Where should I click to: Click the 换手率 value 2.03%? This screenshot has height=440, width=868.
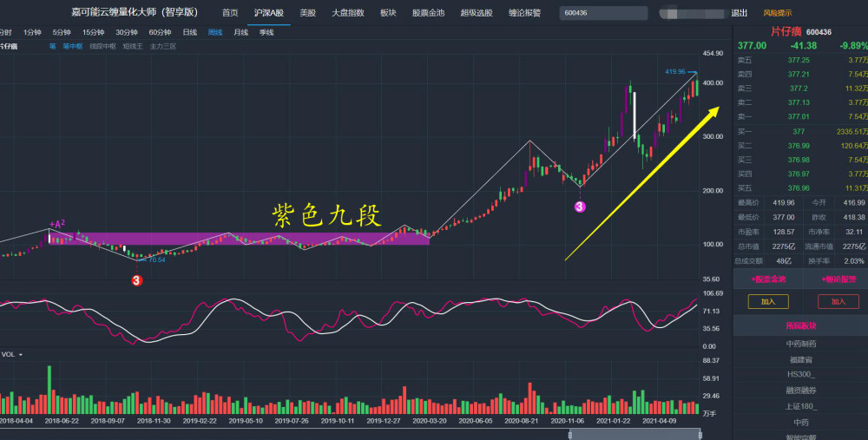click(854, 260)
